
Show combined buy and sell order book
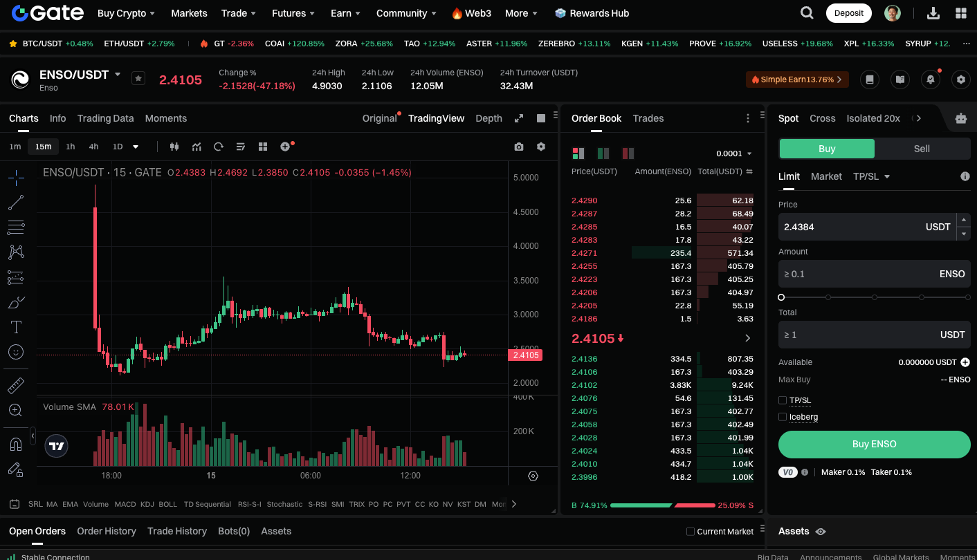coord(578,153)
